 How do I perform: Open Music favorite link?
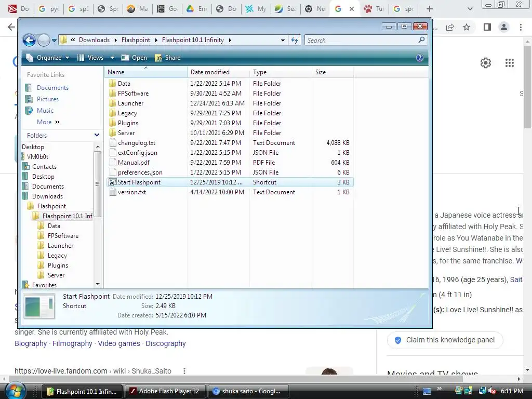(39, 111)
